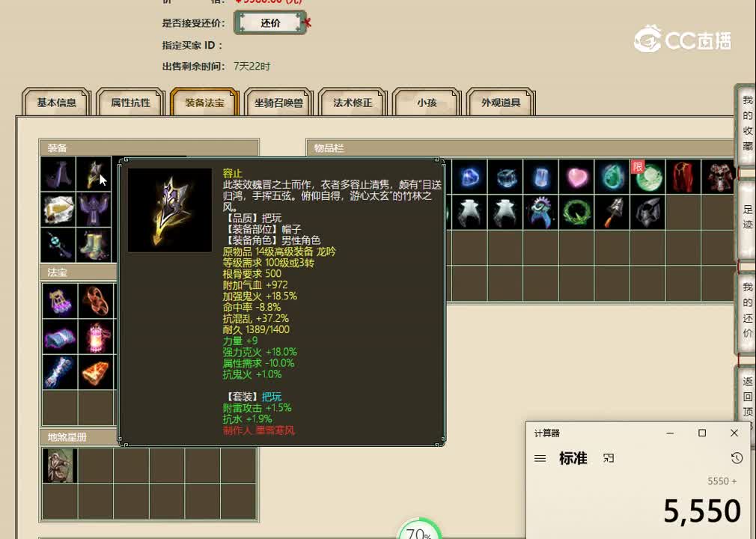
Task: Click the orange ring treasure icon
Action: (x=96, y=301)
